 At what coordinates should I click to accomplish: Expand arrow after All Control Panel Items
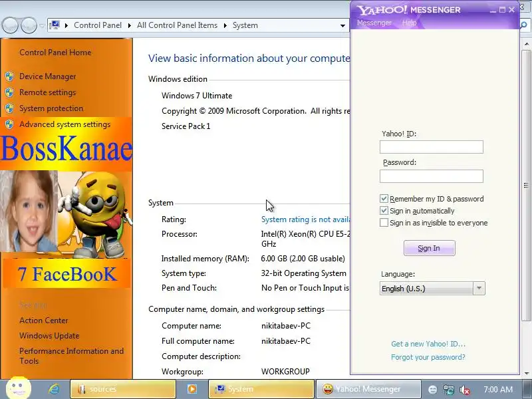tap(225, 25)
